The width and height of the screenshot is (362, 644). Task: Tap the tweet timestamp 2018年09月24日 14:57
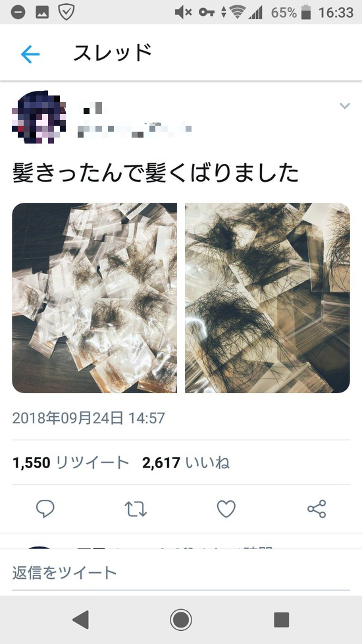89,418
